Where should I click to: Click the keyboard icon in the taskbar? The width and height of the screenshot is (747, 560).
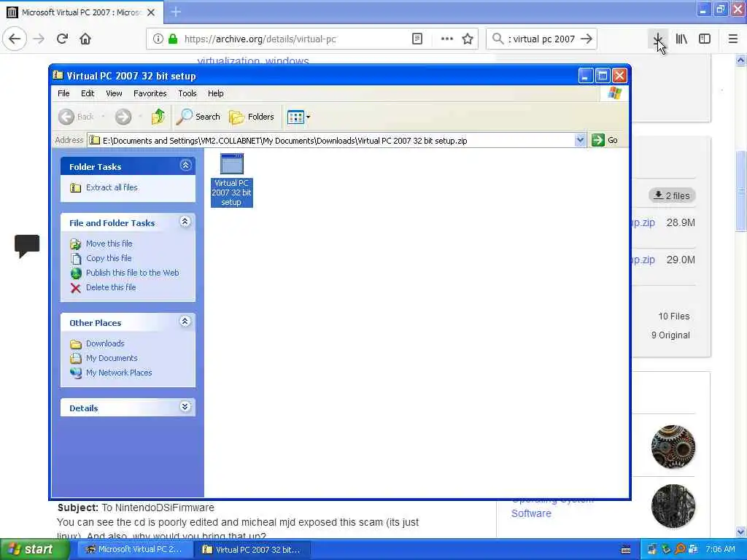[x=626, y=550]
